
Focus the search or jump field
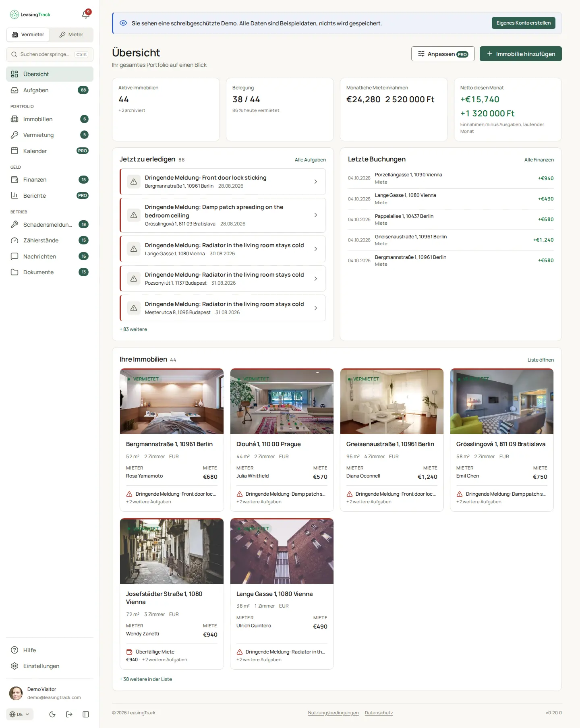pos(50,54)
